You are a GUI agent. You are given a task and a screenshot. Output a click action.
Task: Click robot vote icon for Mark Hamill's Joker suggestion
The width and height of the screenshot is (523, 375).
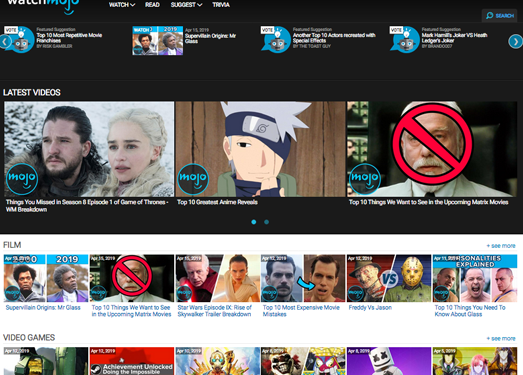pyautogui.click(x=405, y=40)
